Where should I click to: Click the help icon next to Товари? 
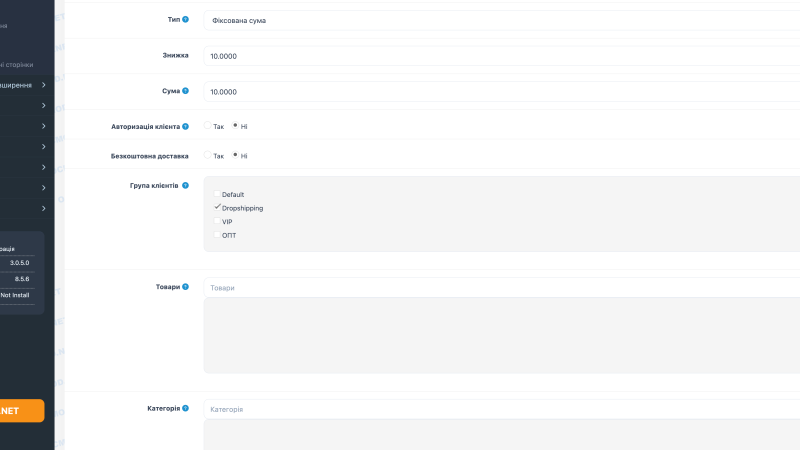(x=185, y=287)
